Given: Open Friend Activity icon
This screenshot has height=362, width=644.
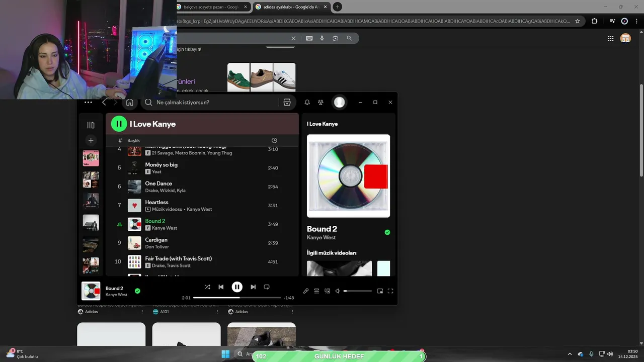Looking at the screenshot, I should pos(320,102).
